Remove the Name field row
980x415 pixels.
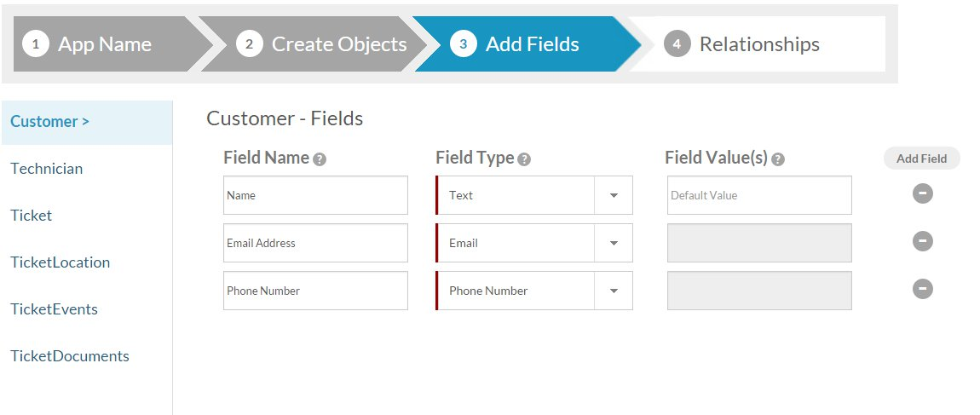click(922, 194)
